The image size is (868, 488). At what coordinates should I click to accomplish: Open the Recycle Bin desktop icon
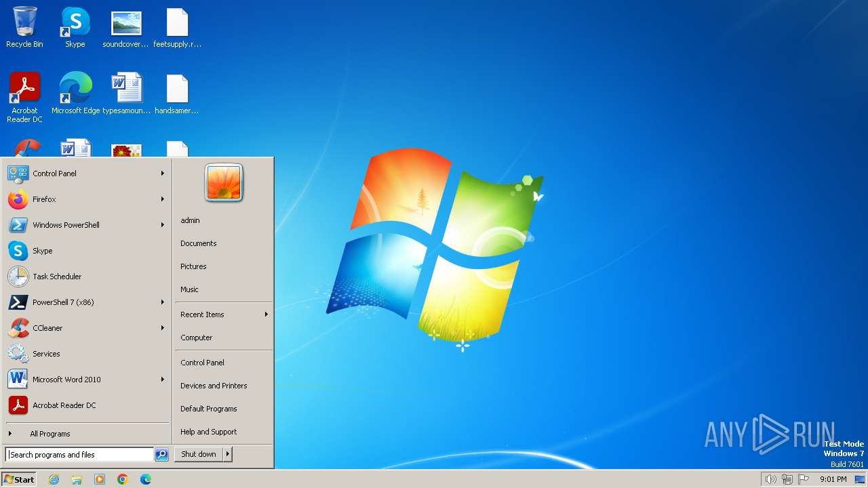pyautogui.click(x=24, y=27)
